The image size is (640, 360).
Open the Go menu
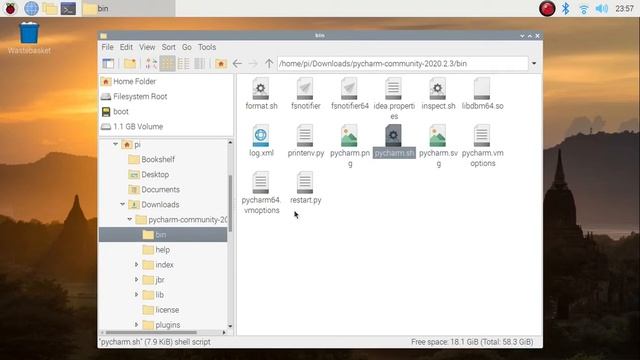click(x=187, y=47)
